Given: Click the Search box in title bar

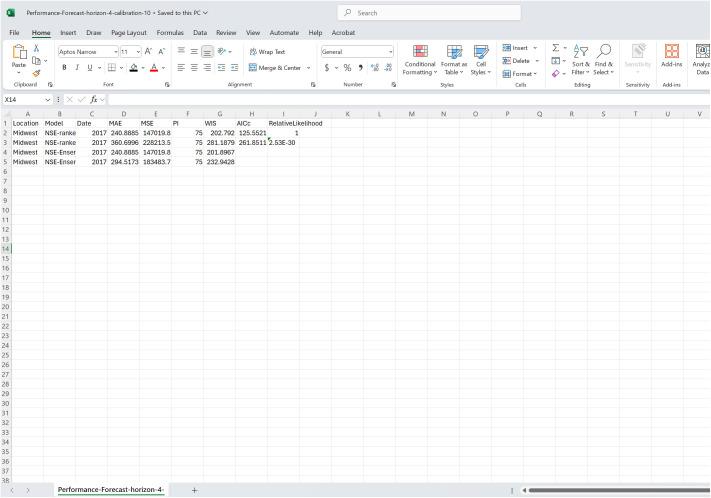Looking at the screenshot, I should 430,13.
